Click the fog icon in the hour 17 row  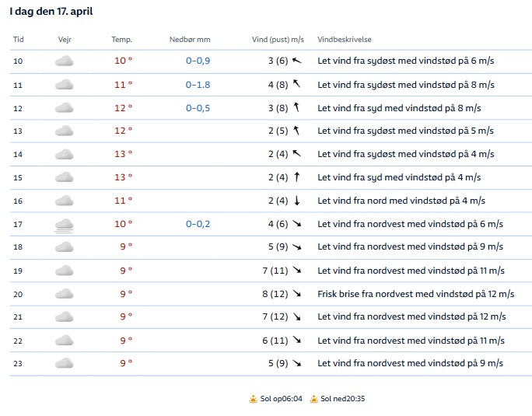tap(65, 225)
